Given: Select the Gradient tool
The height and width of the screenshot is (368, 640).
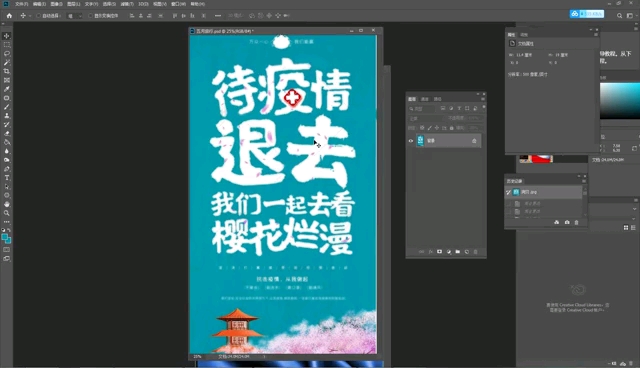Looking at the screenshot, I should click(x=7, y=142).
